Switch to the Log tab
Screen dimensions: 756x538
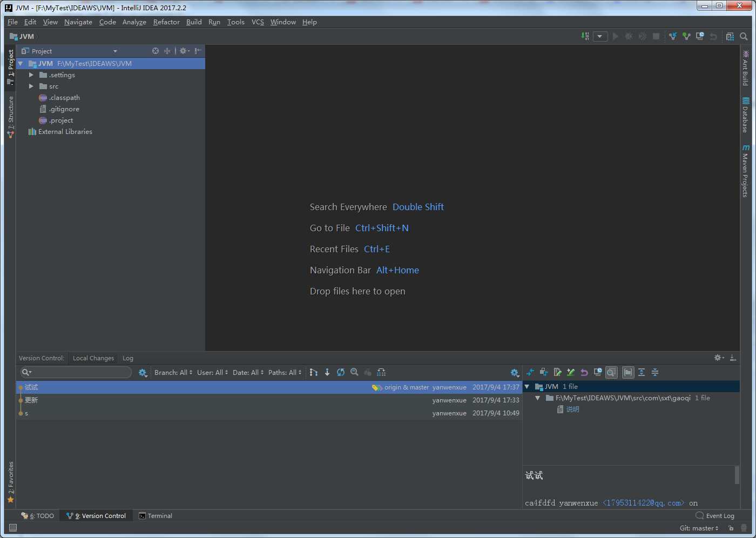[x=128, y=358]
